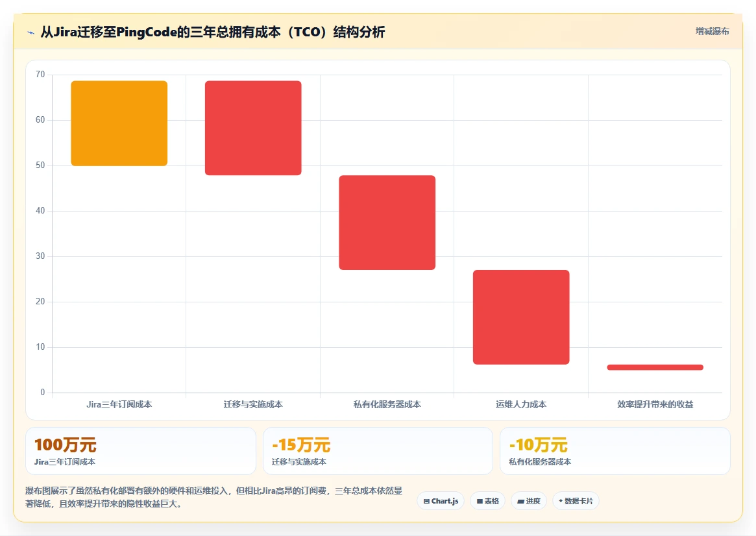756x536 pixels.
Task: Click the y-axis value 0
Action: tap(42, 393)
